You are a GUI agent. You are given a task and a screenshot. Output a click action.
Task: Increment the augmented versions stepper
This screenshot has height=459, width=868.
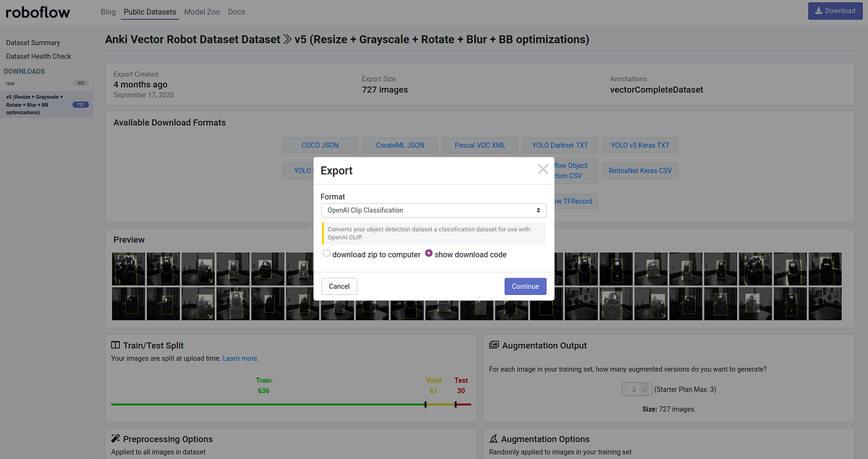(644, 385)
